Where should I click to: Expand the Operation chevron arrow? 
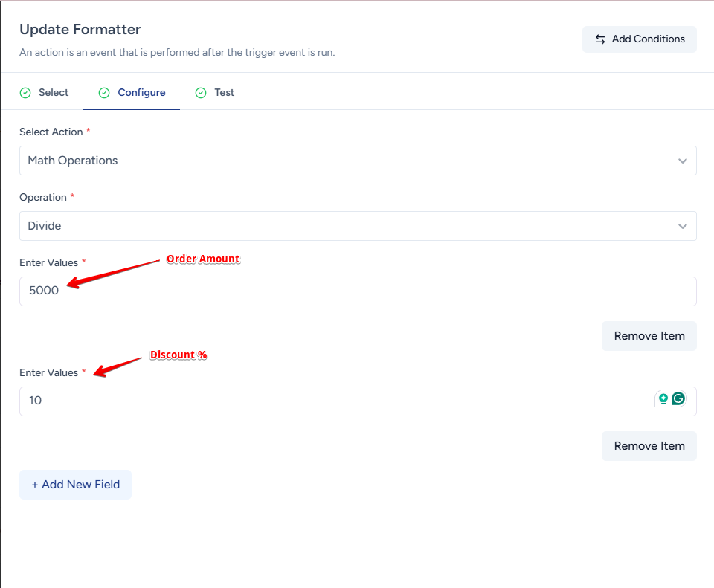pyautogui.click(x=683, y=226)
